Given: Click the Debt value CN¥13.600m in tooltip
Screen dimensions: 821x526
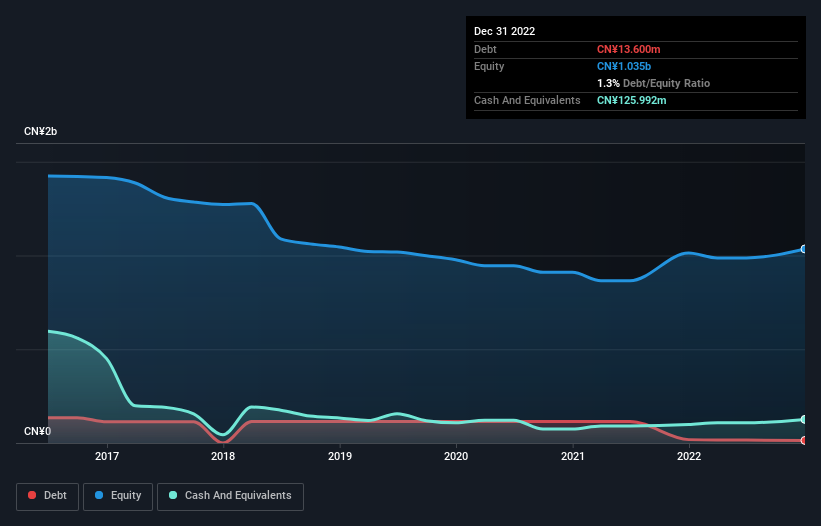Looking at the screenshot, I should tap(628, 49).
